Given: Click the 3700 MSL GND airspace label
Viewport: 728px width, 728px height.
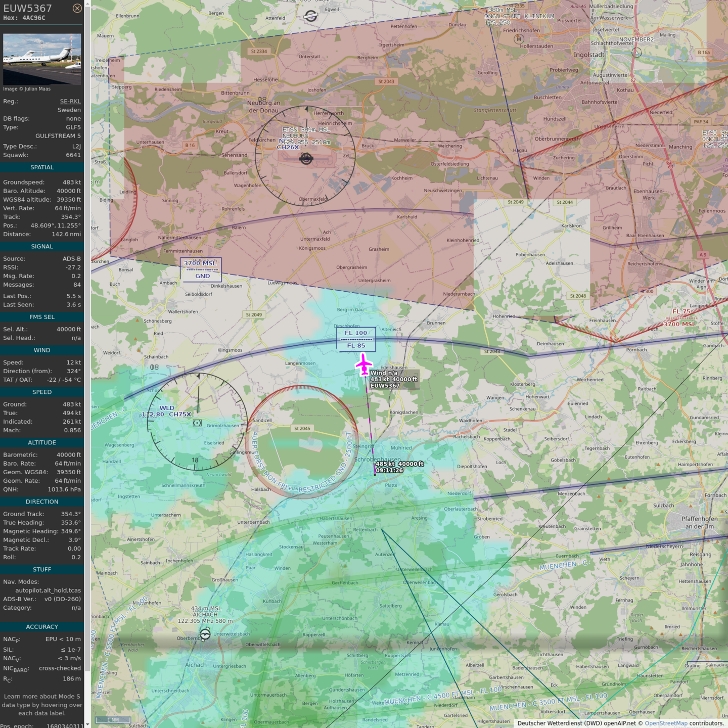Looking at the screenshot, I should coord(201,269).
